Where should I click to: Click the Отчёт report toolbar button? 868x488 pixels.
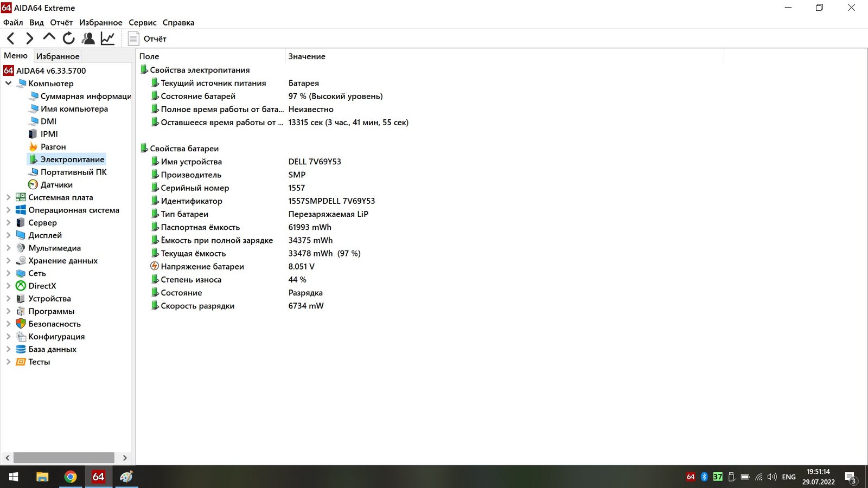pos(147,38)
